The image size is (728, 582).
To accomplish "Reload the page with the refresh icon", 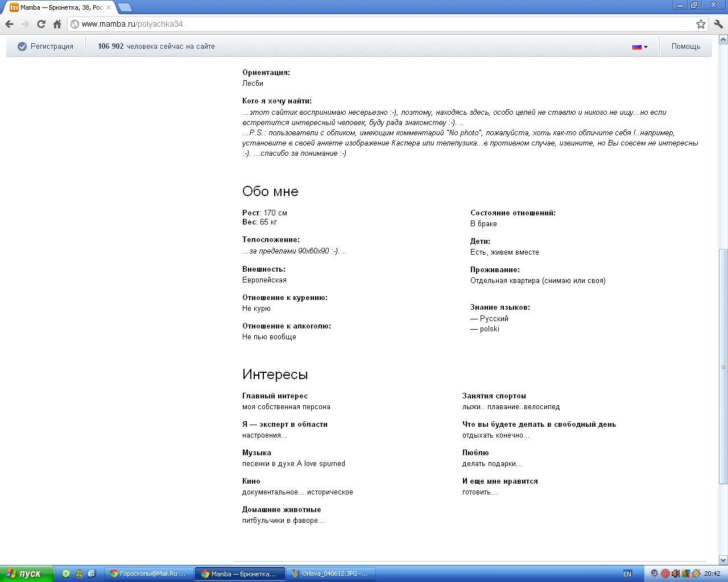I will tap(41, 24).
